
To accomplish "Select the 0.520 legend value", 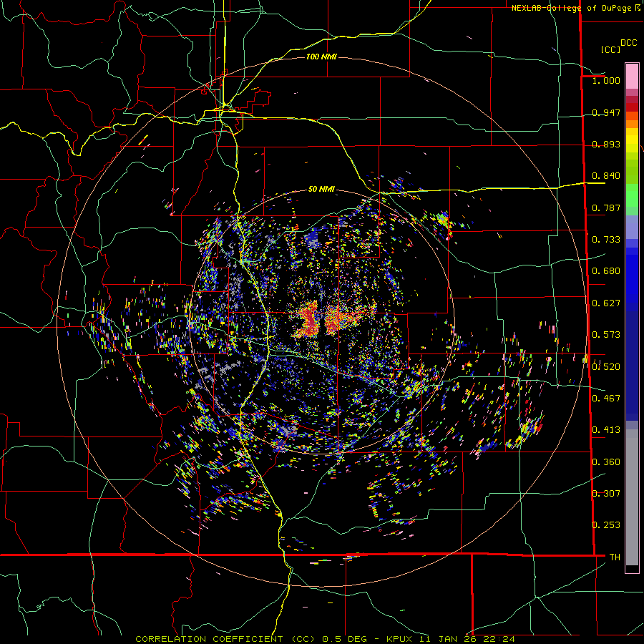I will (606, 366).
